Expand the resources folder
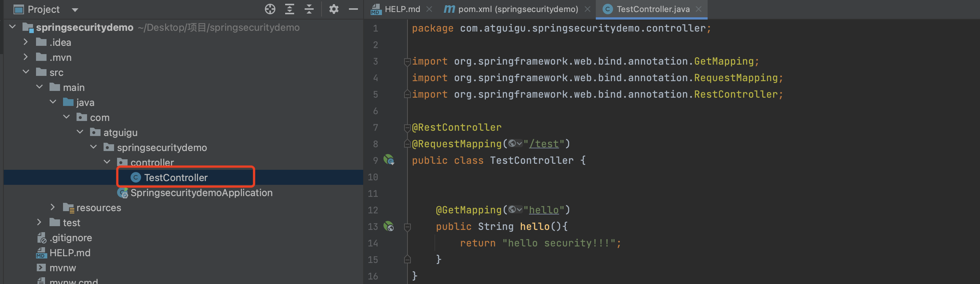This screenshot has height=284, width=980. point(53,207)
